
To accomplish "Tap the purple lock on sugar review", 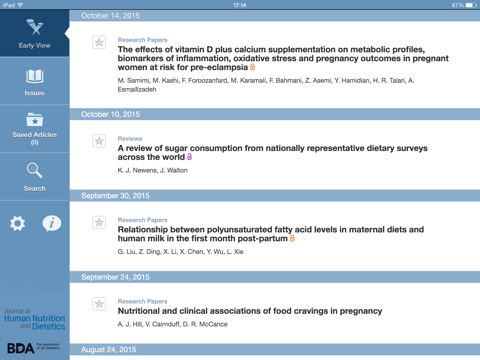I will point(189,157).
